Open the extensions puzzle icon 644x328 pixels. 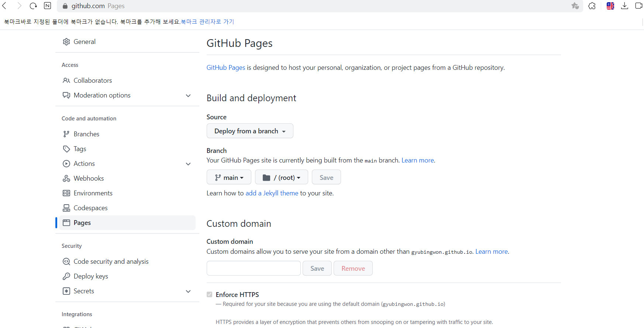pos(592,6)
